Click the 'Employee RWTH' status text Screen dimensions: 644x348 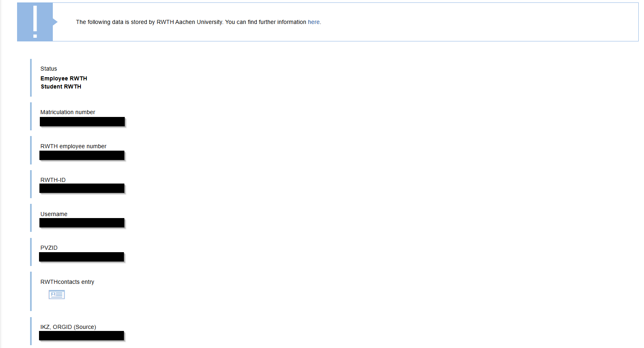64,78
